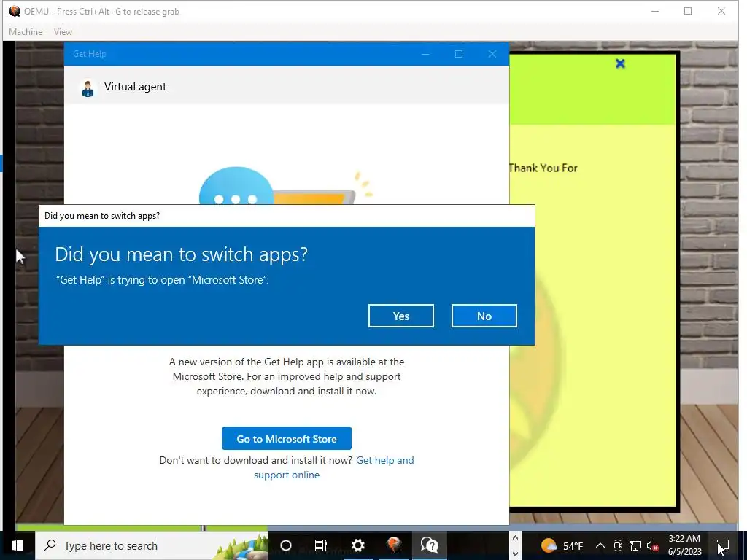Switch to the orange app taskbar icon
The width and height of the screenshot is (747, 560).
pos(393,545)
